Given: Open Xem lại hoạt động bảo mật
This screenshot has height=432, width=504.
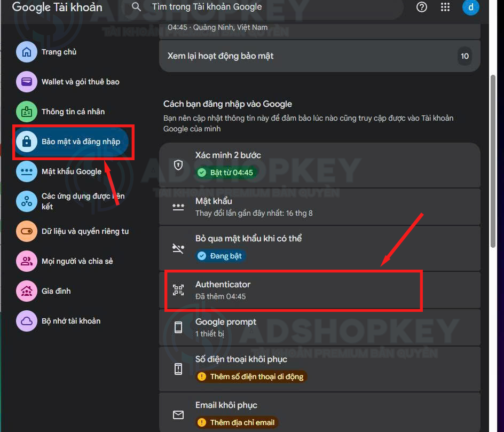Looking at the screenshot, I should (x=319, y=56).
